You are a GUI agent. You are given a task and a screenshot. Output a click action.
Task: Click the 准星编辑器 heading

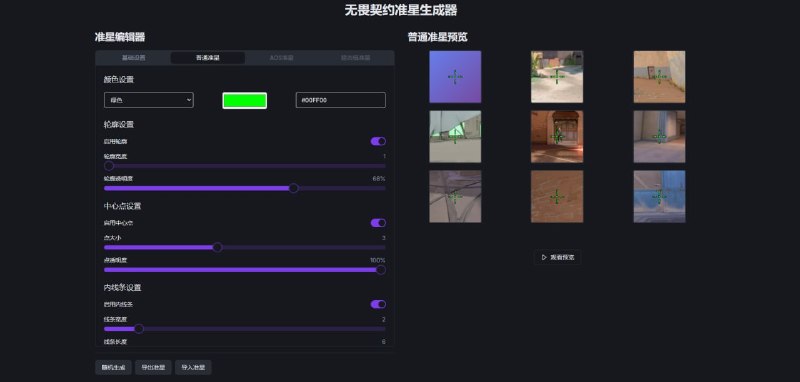point(120,37)
